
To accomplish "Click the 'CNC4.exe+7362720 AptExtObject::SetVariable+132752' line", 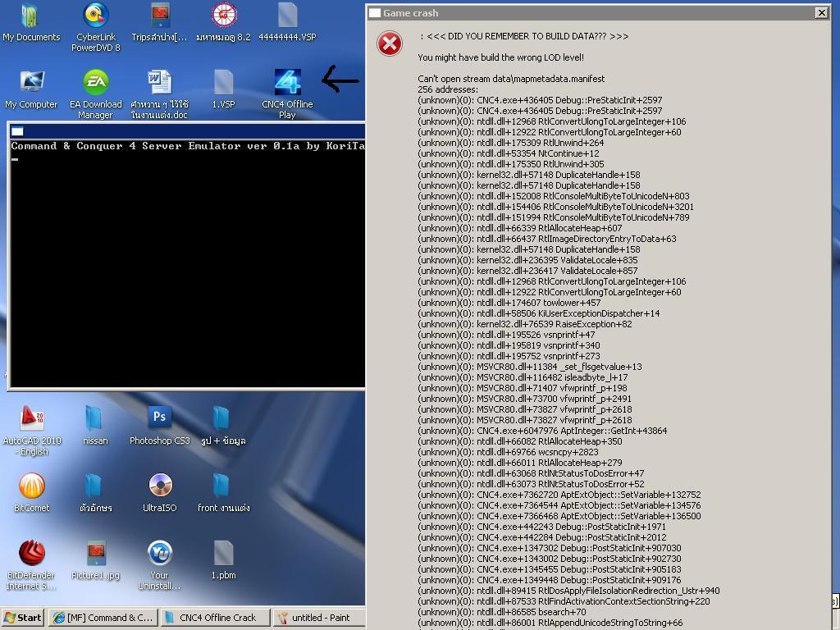I will coord(559,495).
